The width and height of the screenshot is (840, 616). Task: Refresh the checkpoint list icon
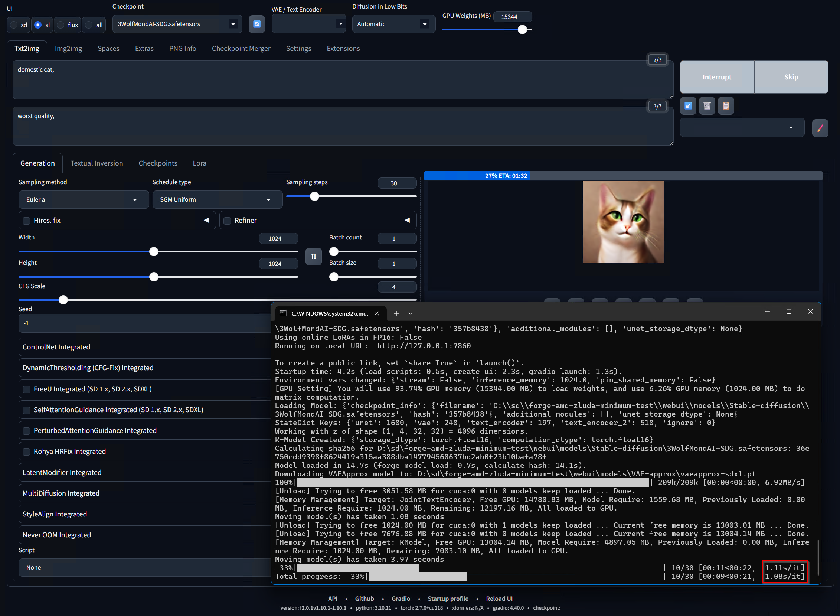[257, 24]
